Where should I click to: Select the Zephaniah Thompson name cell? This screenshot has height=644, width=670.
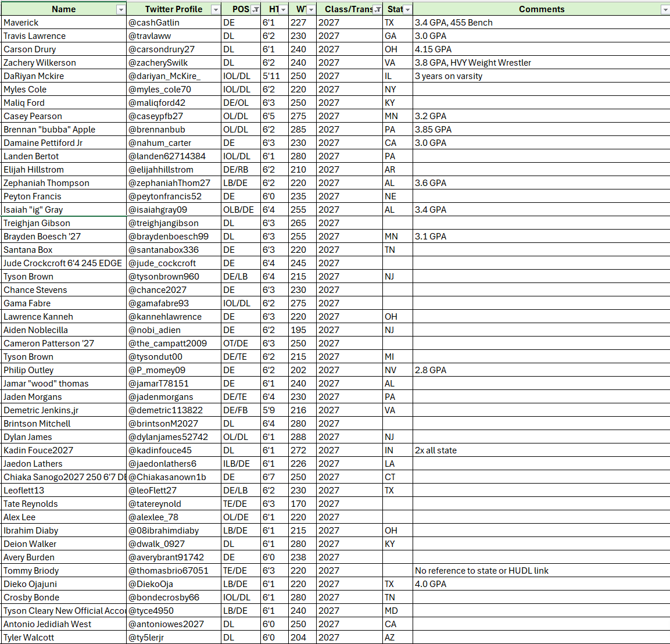pyautogui.click(x=64, y=183)
